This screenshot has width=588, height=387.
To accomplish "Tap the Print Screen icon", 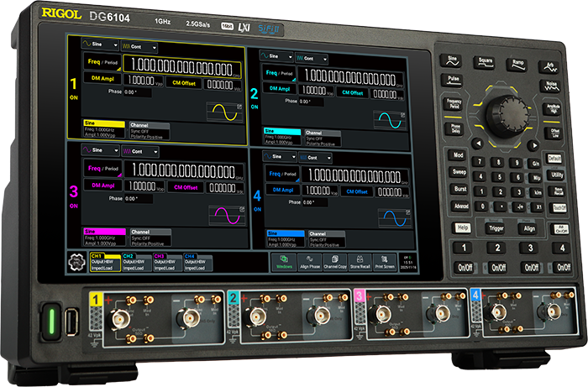I will pos(384,263).
